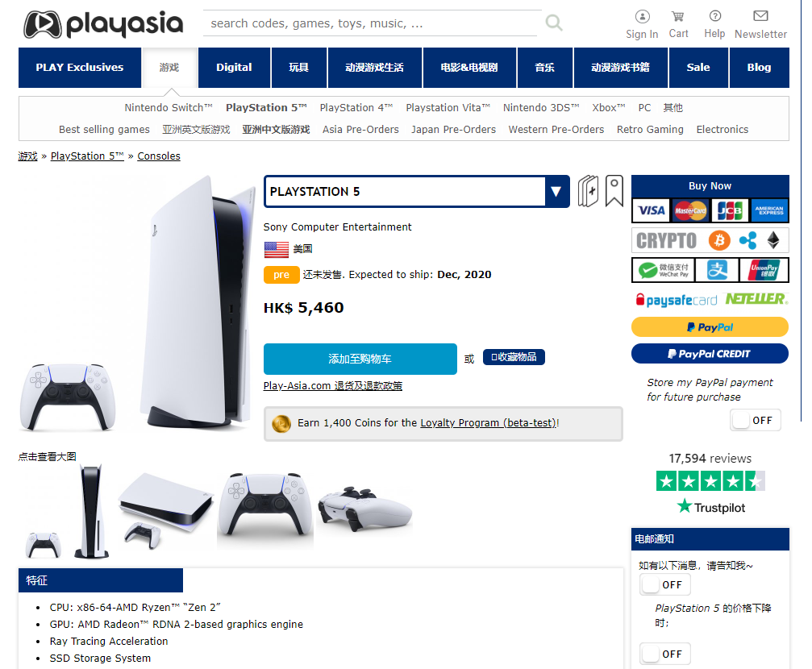The height and width of the screenshot is (669, 812).
Task: Click the Playasia logo
Action: (103, 24)
